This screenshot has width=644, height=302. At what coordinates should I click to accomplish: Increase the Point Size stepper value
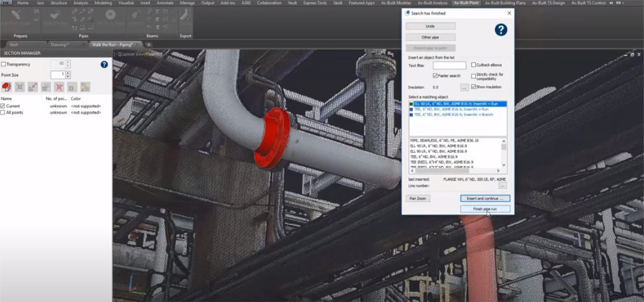pyautogui.click(x=68, y=73)
